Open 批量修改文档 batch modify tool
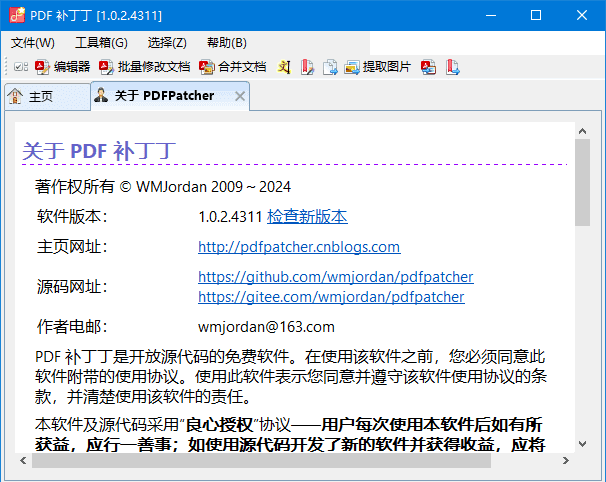 (x=145, y=67)
